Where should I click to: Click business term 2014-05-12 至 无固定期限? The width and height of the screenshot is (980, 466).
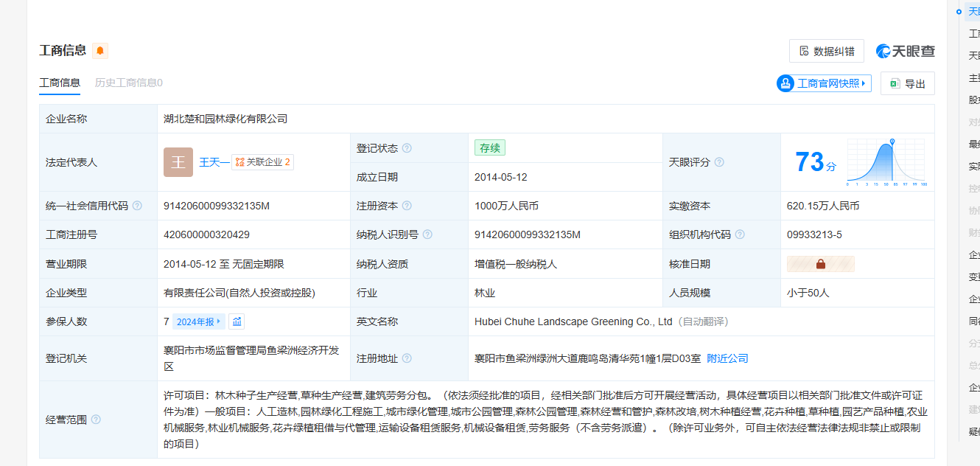point(224,264)
